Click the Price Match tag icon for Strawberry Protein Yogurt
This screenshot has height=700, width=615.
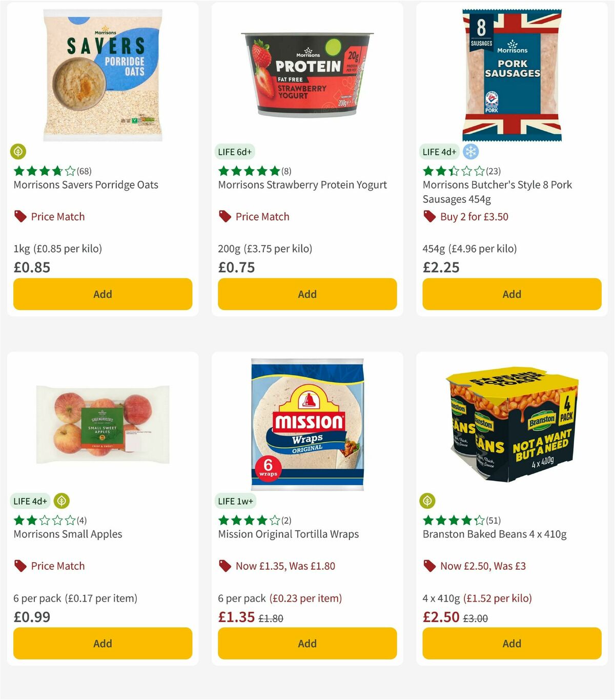[225, 216]
